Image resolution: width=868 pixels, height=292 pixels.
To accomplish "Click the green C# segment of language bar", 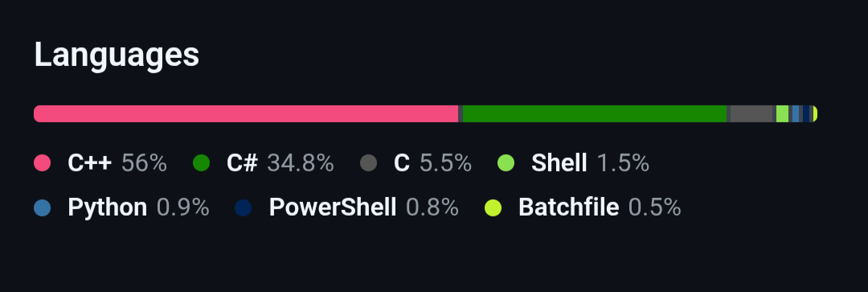I will click(595, 113).
